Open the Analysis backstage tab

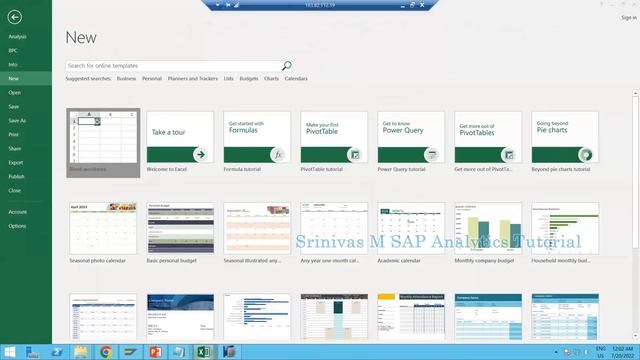pyautogui.click(x=17, y=37)
